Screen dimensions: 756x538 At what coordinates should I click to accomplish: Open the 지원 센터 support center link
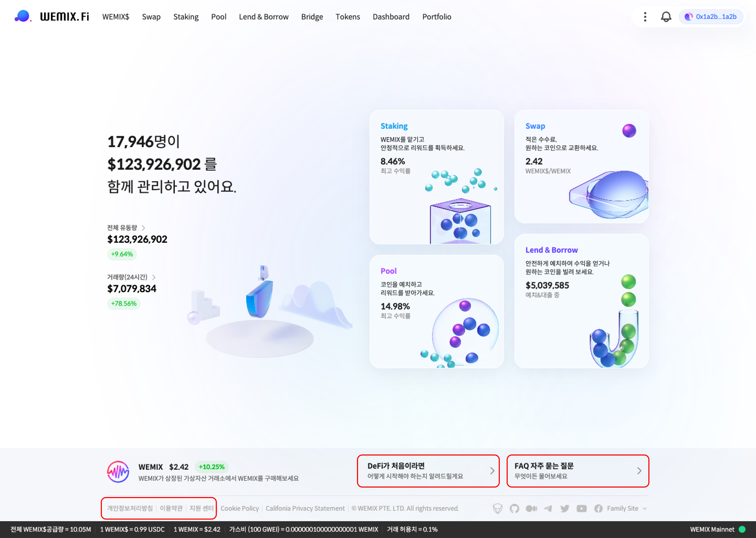(201, 508)
